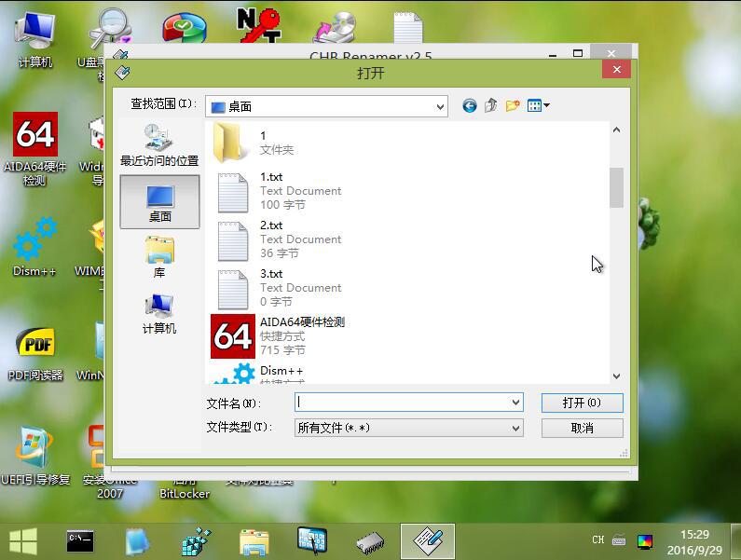Create a new folder via toolbar icon

click(513, 106)
